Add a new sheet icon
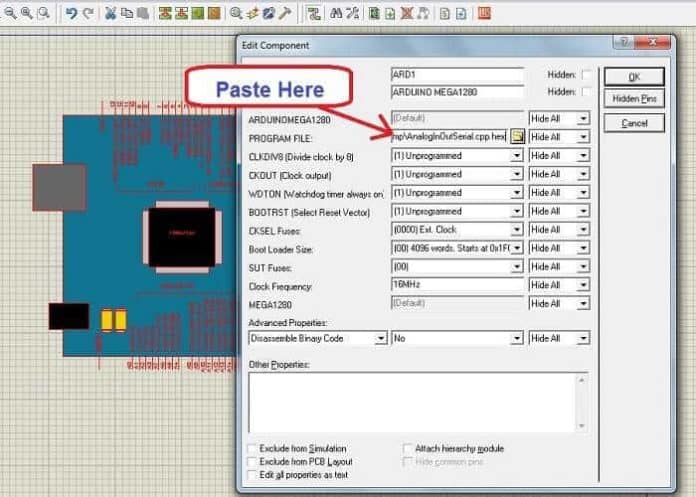 390,13
